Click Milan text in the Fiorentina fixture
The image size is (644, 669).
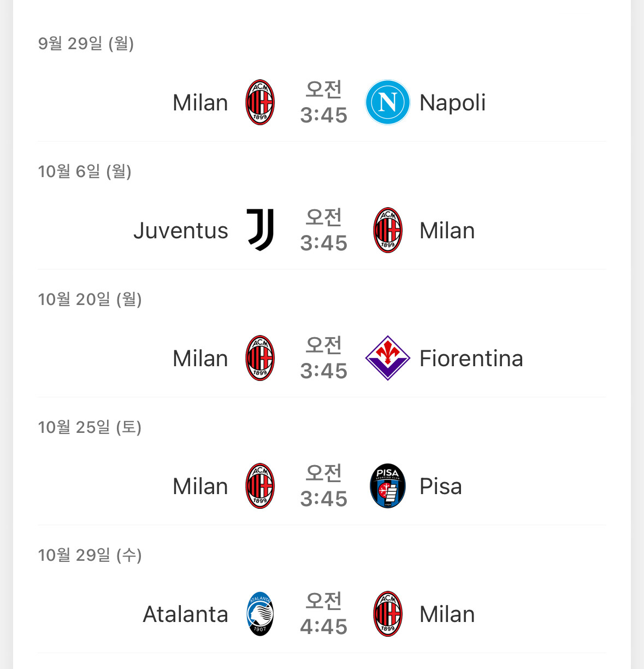tap(200, 359)
